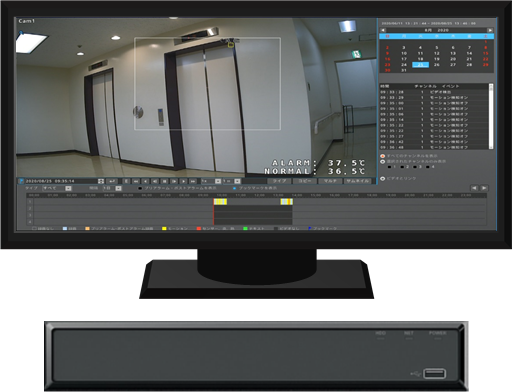Open the time range 1日 dropdown
This screenshot has height=392, width=513.
point(112,188)
